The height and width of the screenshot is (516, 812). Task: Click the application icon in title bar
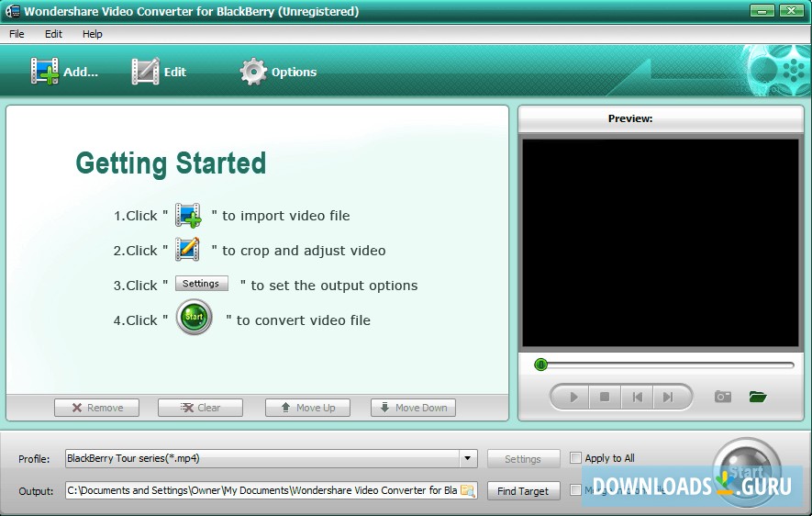tap(13, 11)
